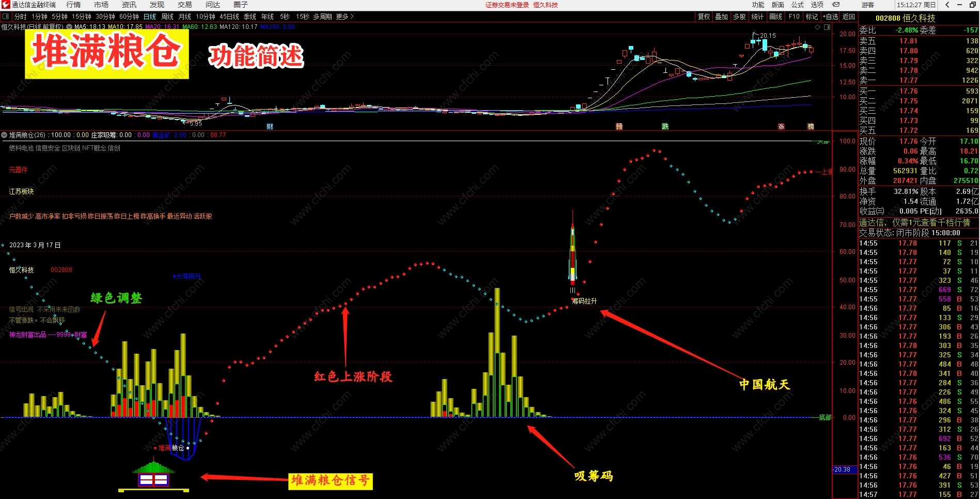Select the 季线 quarterly period tab

[x=250, y=17]
